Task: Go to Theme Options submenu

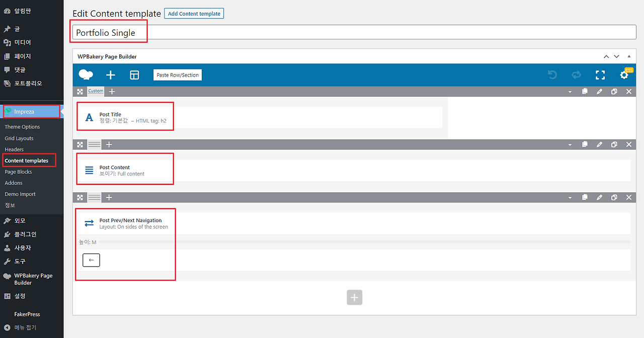Action: point(22,127)
